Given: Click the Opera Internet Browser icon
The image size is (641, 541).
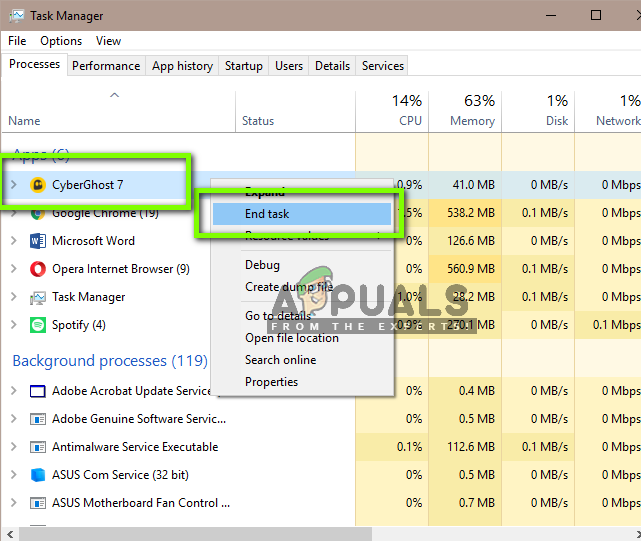Looking at the screenshot, I should pos(38,269).
